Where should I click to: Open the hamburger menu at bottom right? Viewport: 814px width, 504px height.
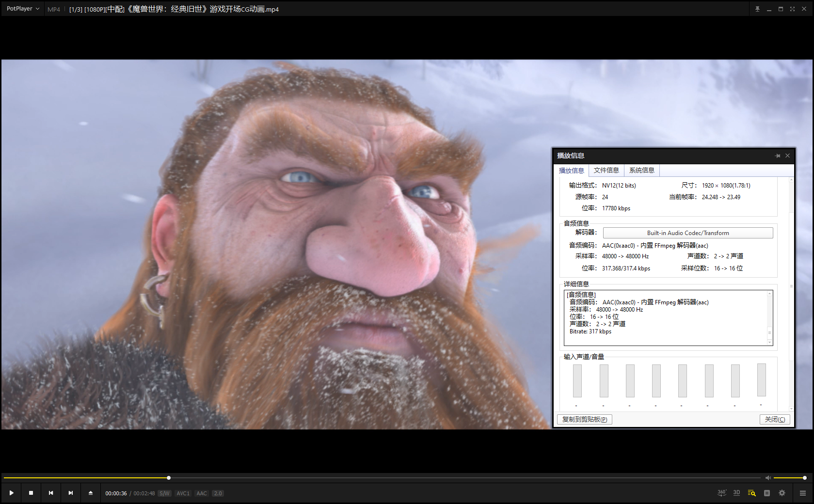pos(803,493)
